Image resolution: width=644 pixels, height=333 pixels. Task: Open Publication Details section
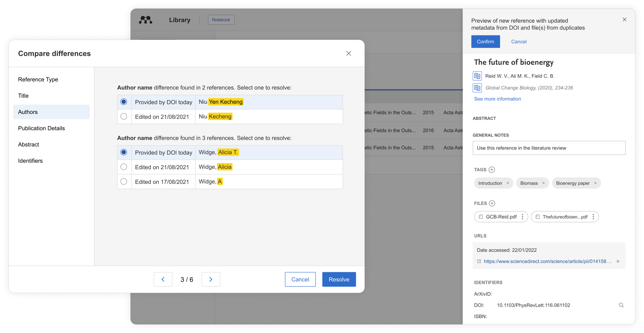coord(41,128)
